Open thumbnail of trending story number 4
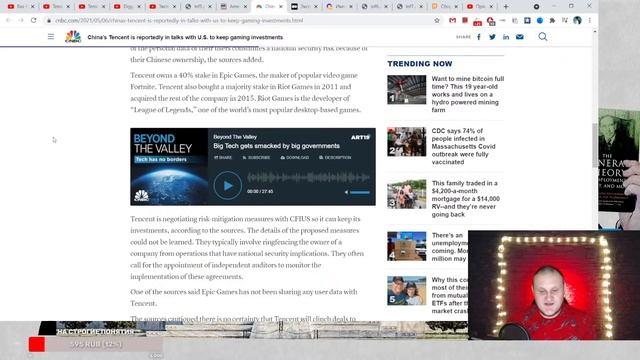The width and height of the screenshot is (640, 360). 407,246
